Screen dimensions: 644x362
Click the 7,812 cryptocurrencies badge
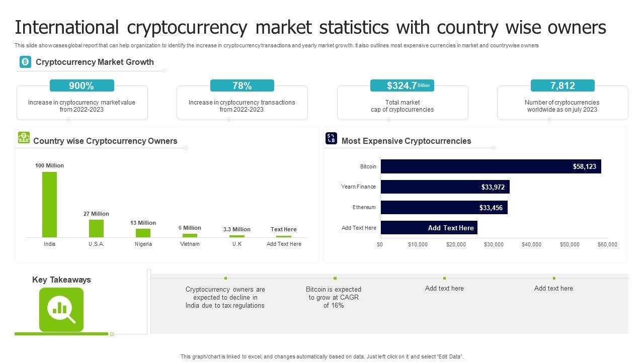(562, 85)
